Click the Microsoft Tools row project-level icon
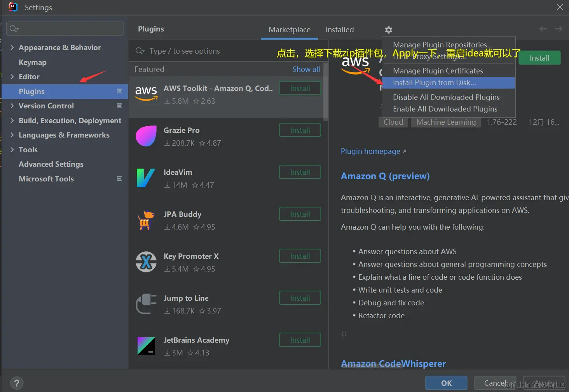Image resolution: width=569 pixels, height=392 pixels. (x=120, y=178)
